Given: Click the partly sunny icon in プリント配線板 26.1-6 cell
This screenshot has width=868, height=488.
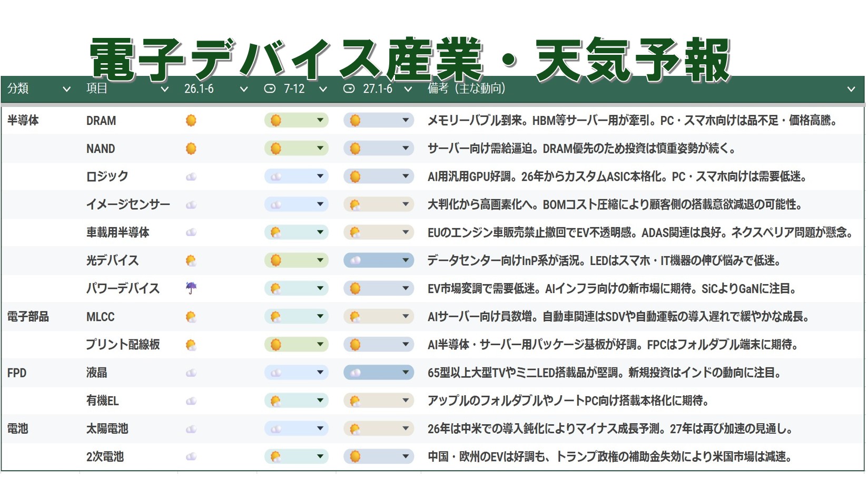Looking at the screenshot, I should (191, 345).
